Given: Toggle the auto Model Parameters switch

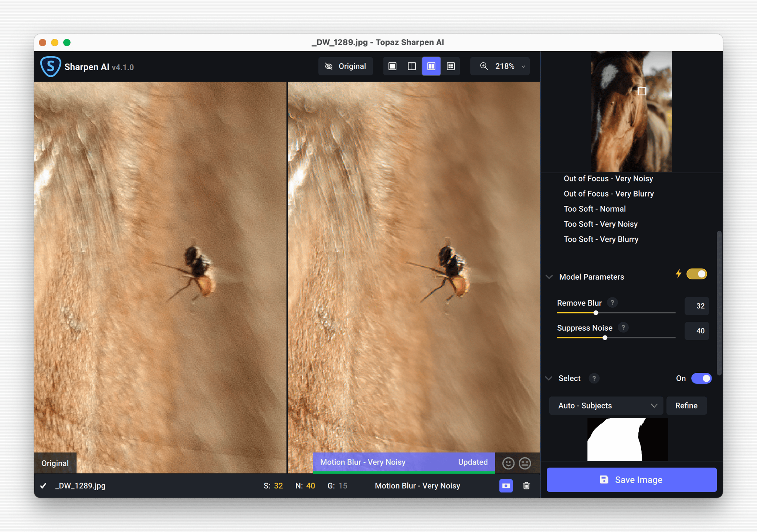Looking at the screenshot, I should point(696,274).
